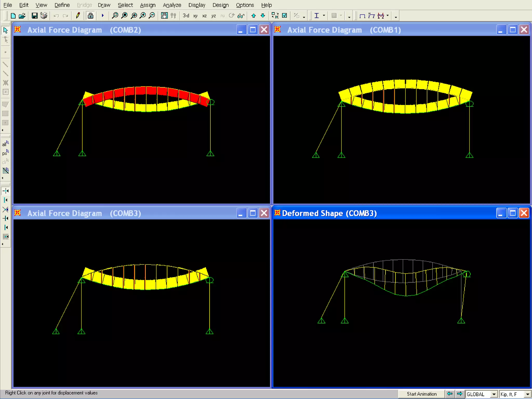This screenshot has width=532, height=399.
Task: Open the dropdown beside the frame section I icon
Action: [324, 16]
